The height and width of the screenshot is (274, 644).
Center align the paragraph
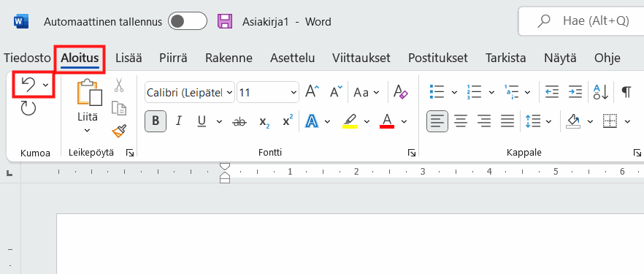[461, 121]
